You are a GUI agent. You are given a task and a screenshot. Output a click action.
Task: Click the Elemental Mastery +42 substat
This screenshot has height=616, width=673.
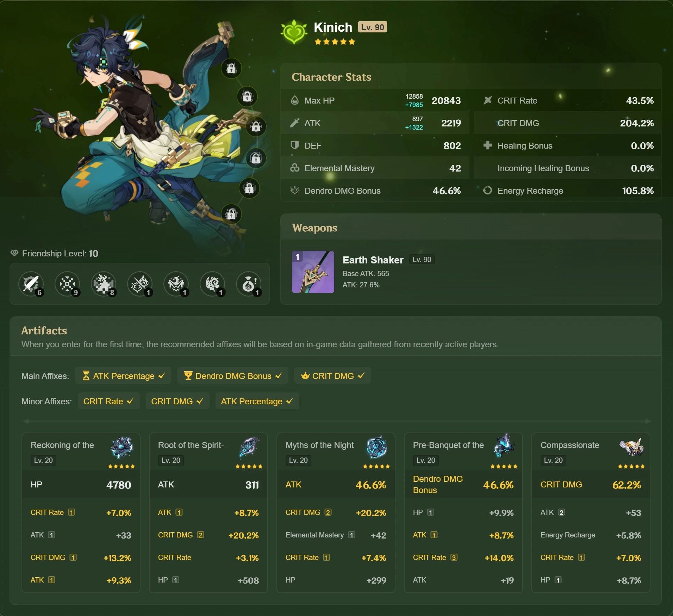pyautogui.click(x=336, y=535)
